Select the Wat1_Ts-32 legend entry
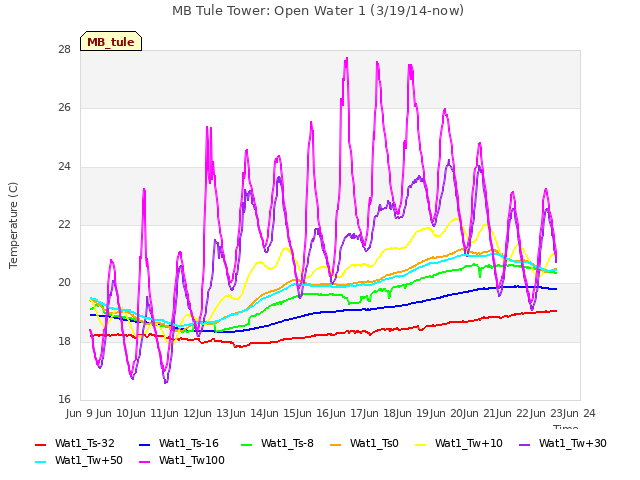The image size is (640, 480). pos(75,444)
